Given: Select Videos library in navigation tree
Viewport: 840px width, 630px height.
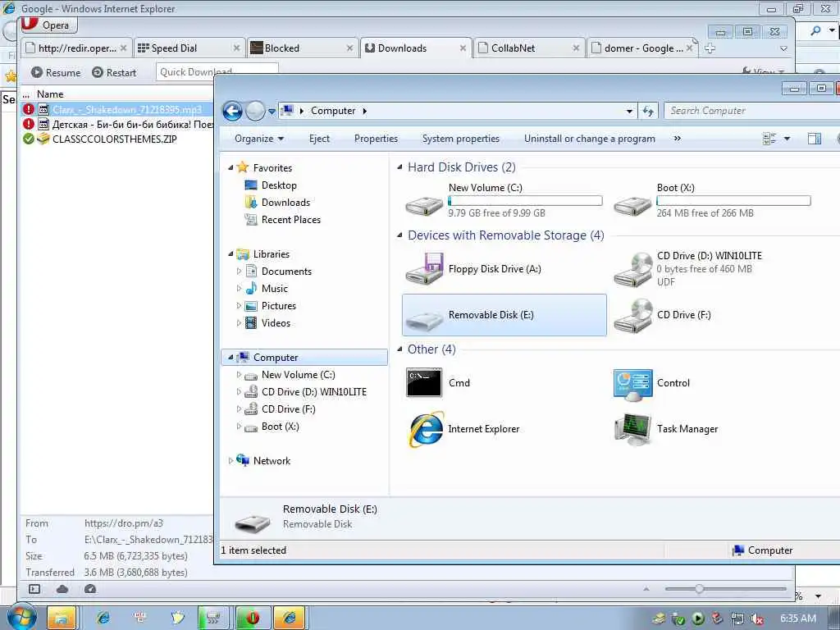Looking at the screenshot, I should point(276,323).
